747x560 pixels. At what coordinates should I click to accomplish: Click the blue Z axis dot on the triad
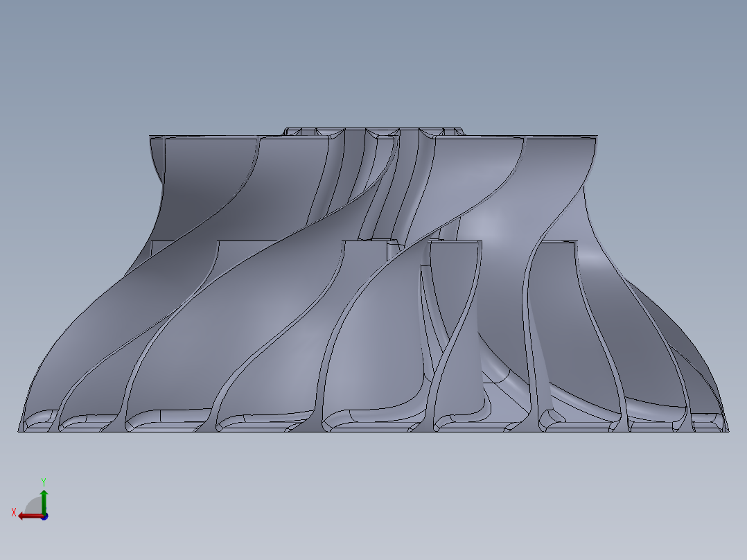pyautogui.click(x=44, y=516)
